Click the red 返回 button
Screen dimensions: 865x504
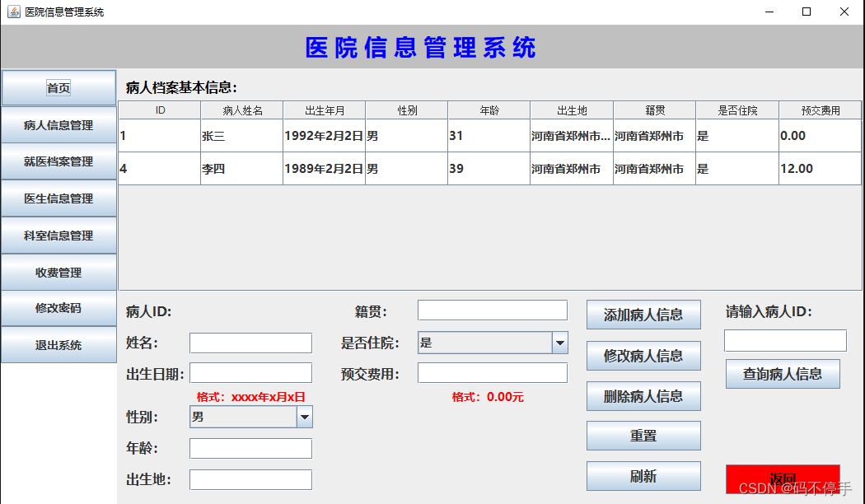point(783,478)
